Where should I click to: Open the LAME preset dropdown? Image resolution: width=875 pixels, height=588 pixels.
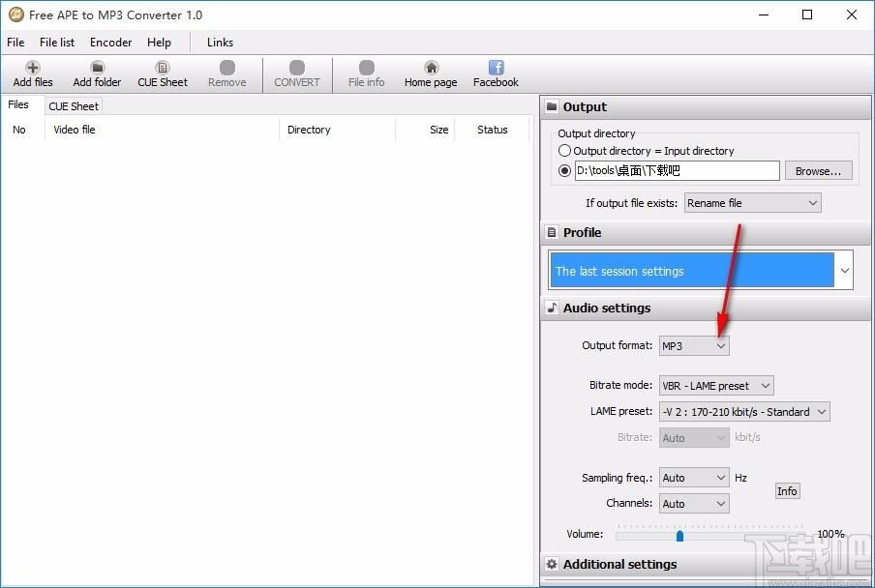click(x=744, y=411)
